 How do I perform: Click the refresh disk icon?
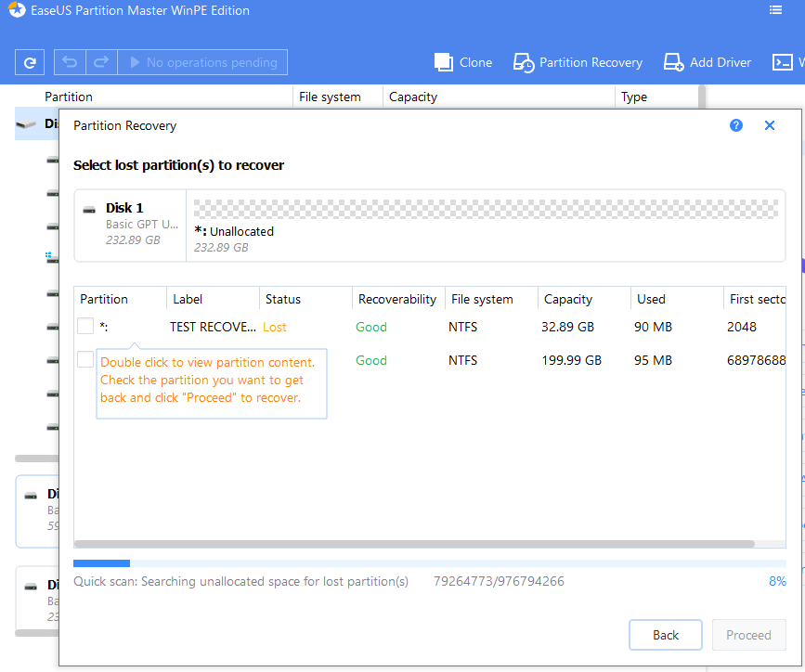(x=30, y=62)
